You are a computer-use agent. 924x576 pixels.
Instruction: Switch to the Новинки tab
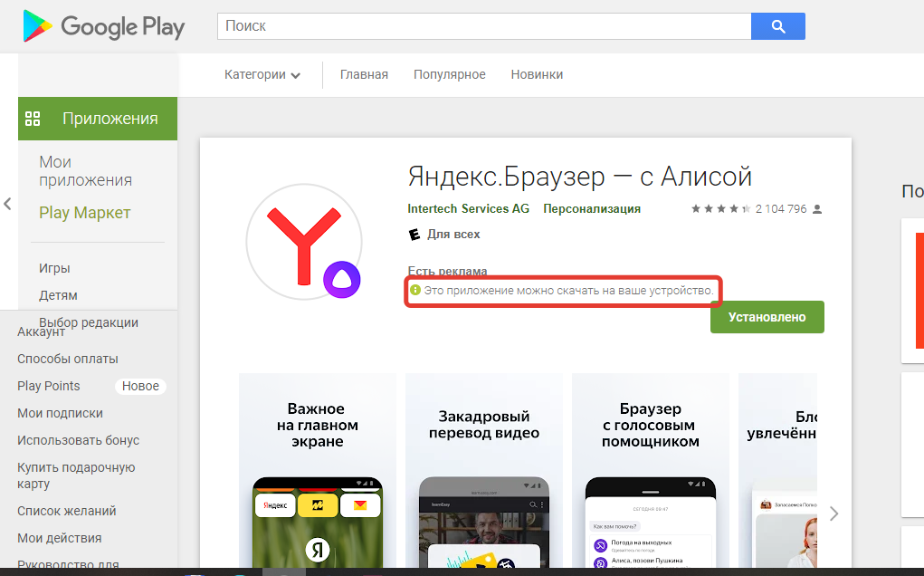coord(537,74)
